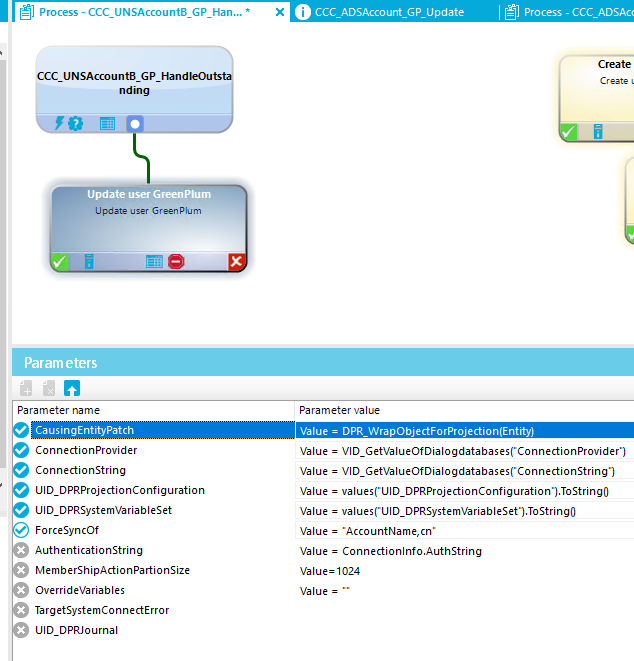Click the values("UID_DPRProjectionConfiguration") value field
This screenshot has height=661, width=634.
(465, 491)
